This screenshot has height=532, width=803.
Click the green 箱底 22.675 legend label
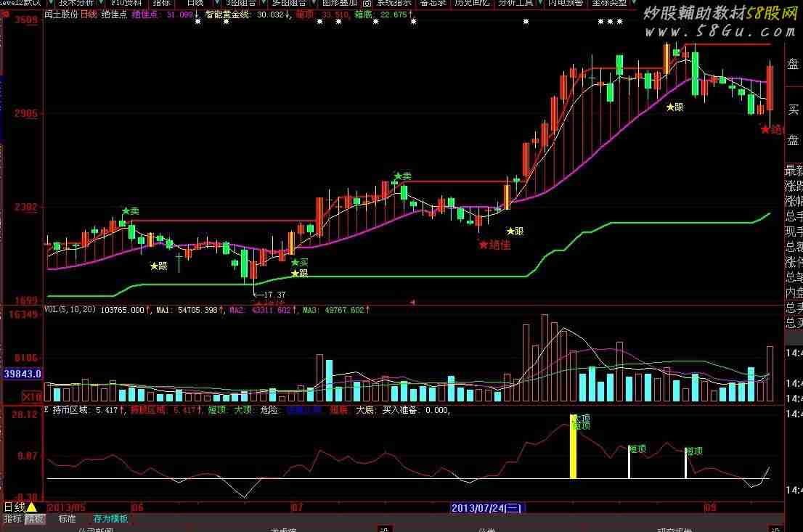[383, 15]
